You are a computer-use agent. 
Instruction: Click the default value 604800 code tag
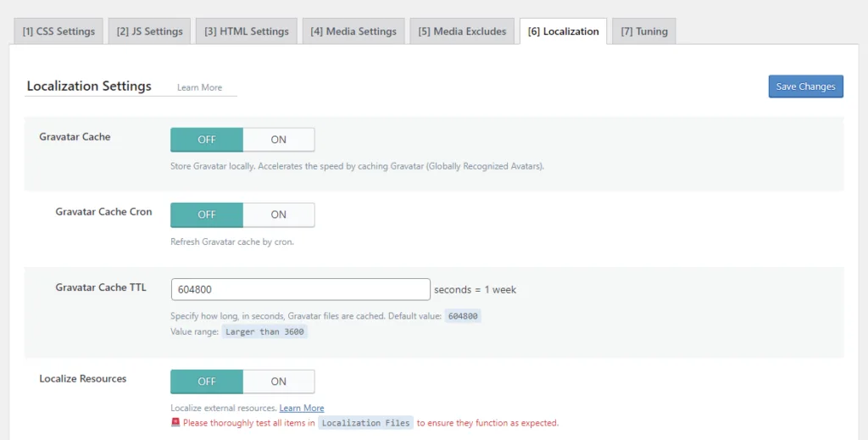click(x=463, y=316)
